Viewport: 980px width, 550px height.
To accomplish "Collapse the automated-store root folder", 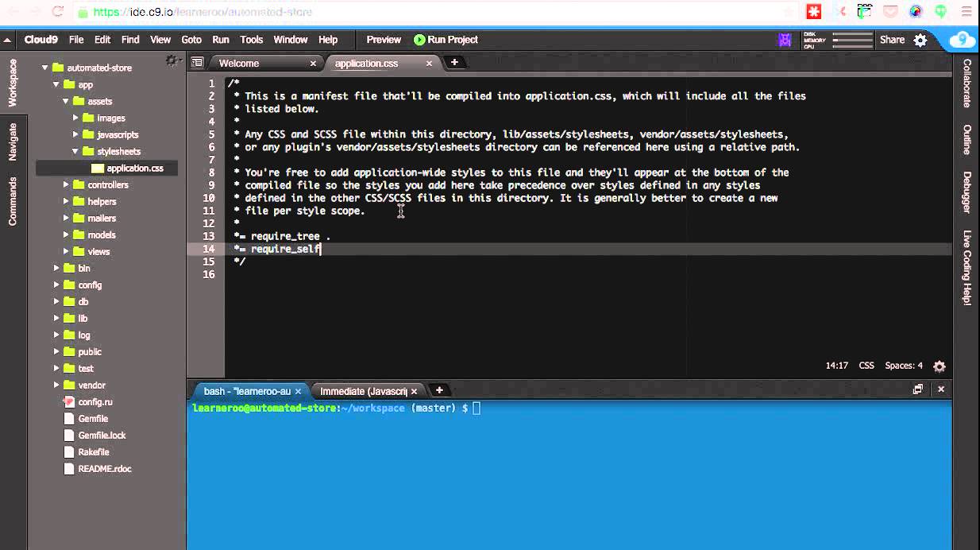I will (46, 68).
